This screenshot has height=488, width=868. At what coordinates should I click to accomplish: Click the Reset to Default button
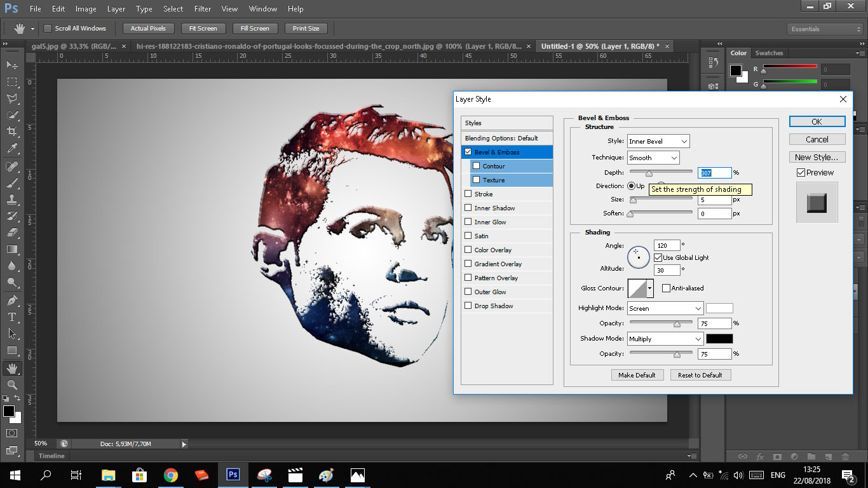pyautogui.click(x=700, y=375)
